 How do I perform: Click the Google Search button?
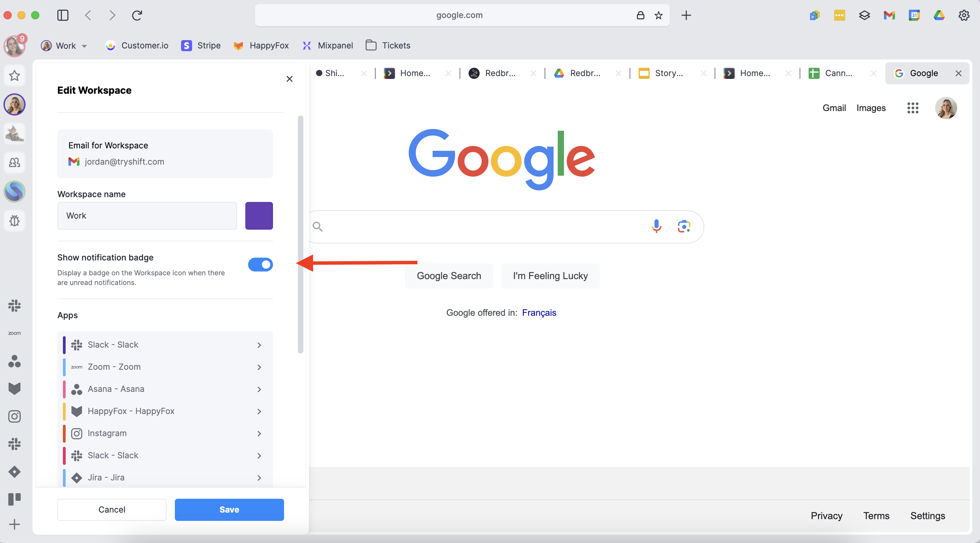point(449,276)
